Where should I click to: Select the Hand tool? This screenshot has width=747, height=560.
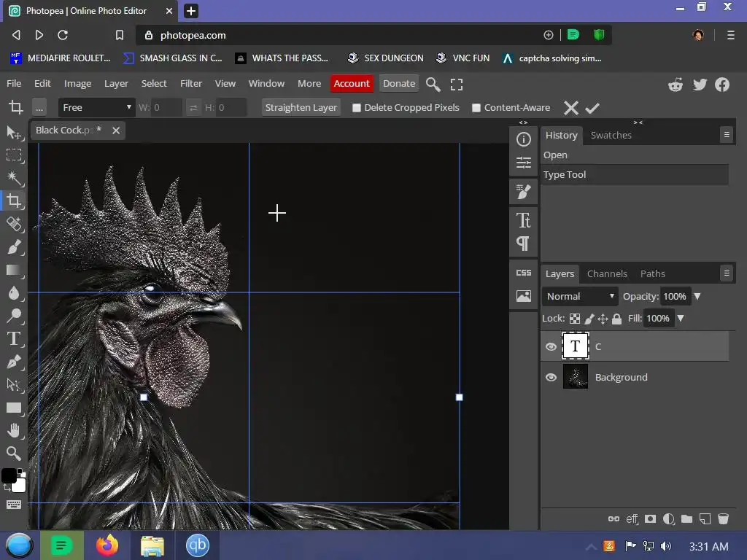(x=14, y=430)
